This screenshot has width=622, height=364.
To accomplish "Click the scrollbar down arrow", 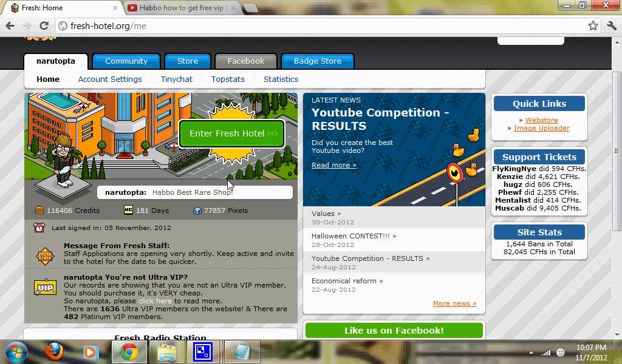I will 617,335.
